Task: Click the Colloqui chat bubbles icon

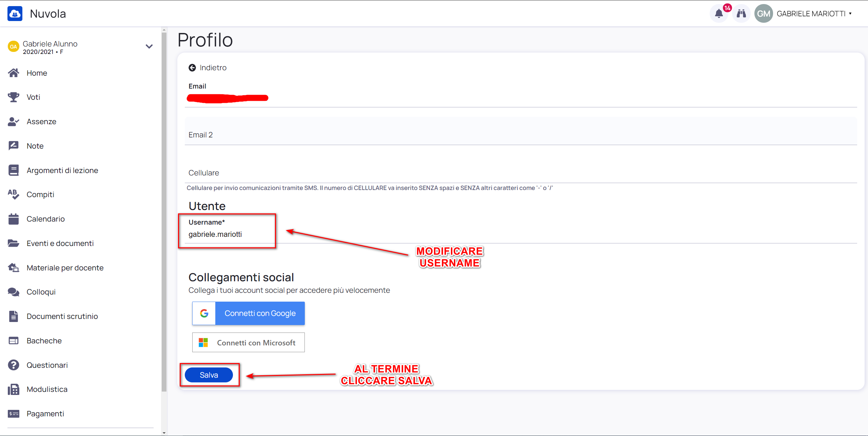Action: [14, 292]
